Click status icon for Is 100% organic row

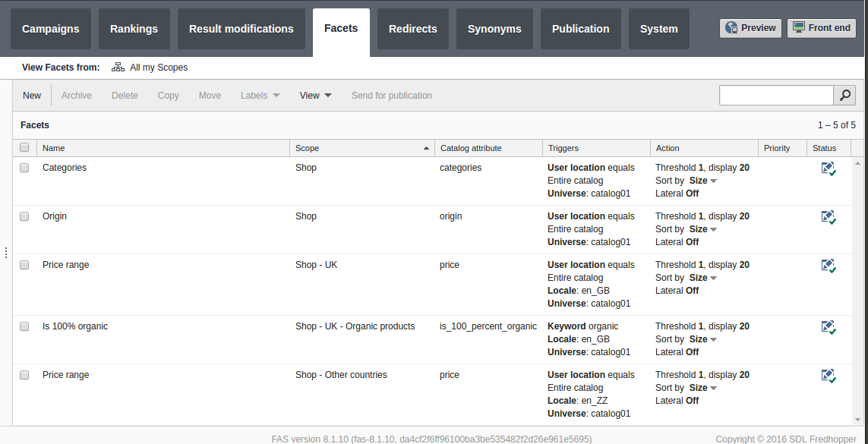829,327
